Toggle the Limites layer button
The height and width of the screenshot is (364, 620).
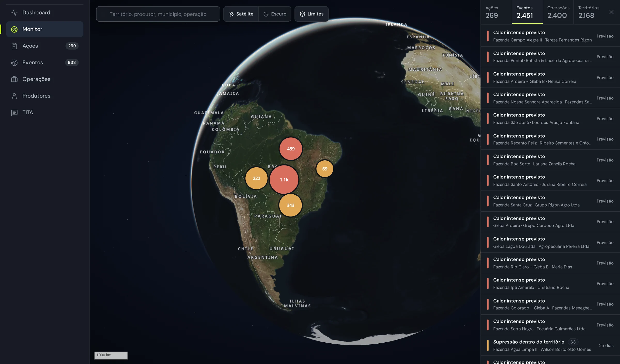pos(311,14)
